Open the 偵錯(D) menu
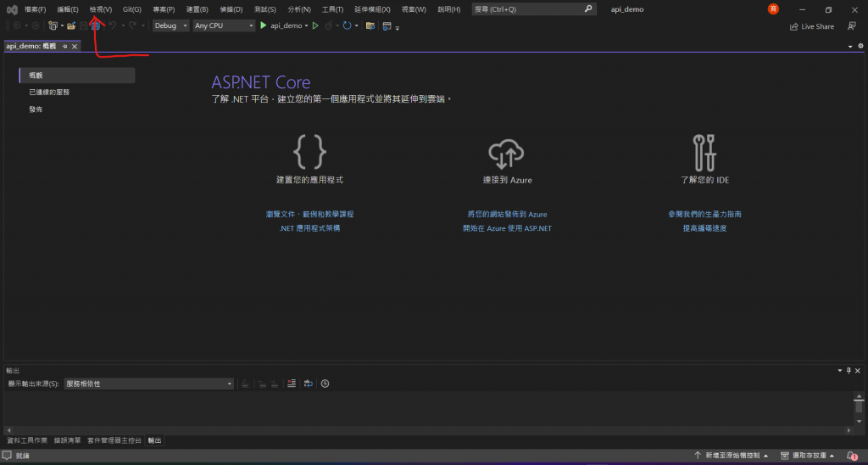Viewport: 868px width, 465px height. (231, 9)
